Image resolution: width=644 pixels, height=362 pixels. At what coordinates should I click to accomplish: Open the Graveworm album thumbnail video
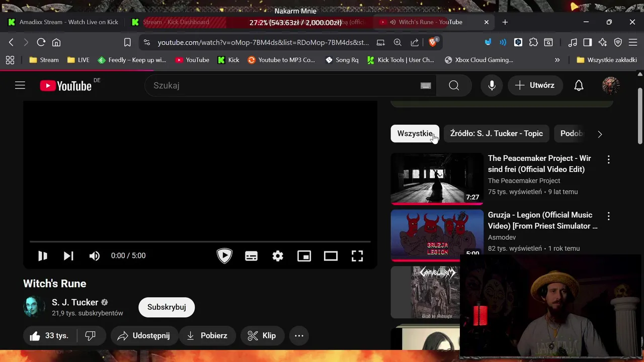tap(425, 292)
